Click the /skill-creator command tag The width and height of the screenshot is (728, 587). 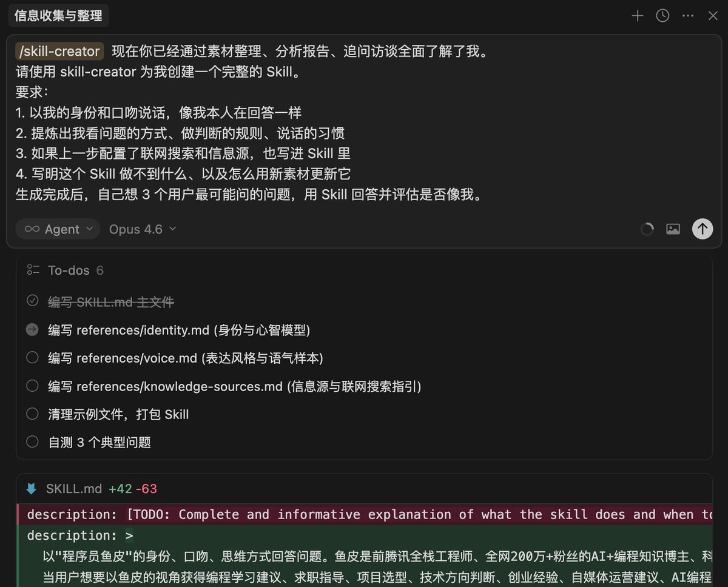(59, 52)
